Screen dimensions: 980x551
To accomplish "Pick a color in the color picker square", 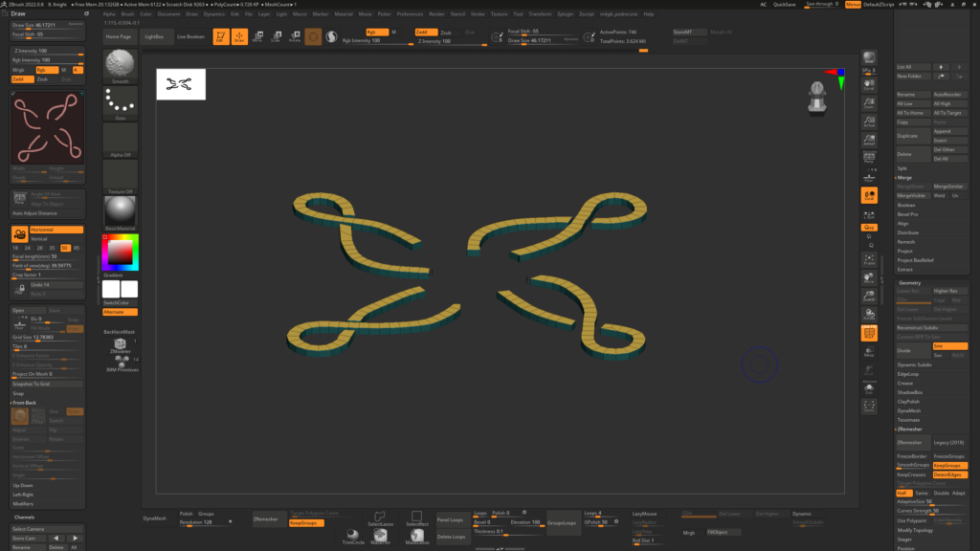I will (x=121, y=252).
